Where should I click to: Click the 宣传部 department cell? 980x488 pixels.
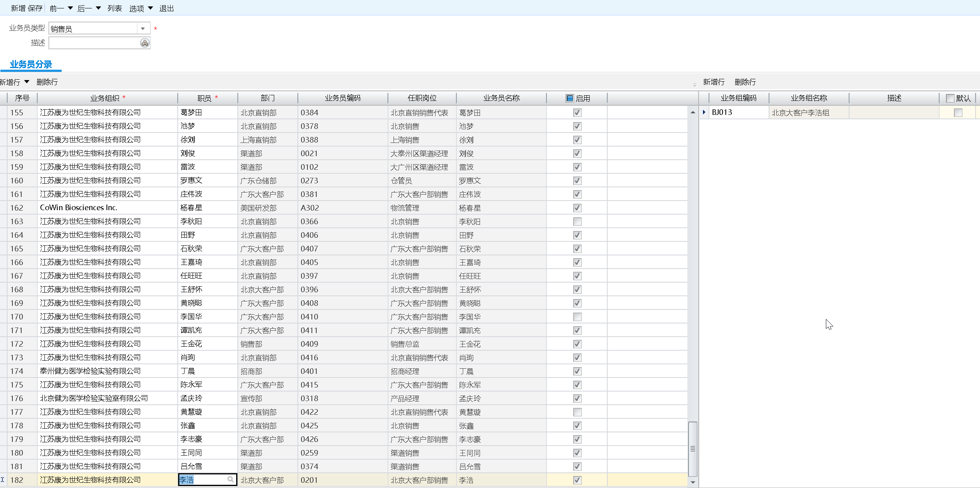[x=267, y=398]
